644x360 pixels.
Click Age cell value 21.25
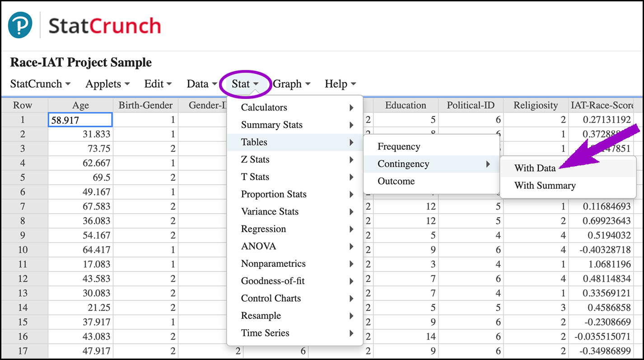[81, 308]
